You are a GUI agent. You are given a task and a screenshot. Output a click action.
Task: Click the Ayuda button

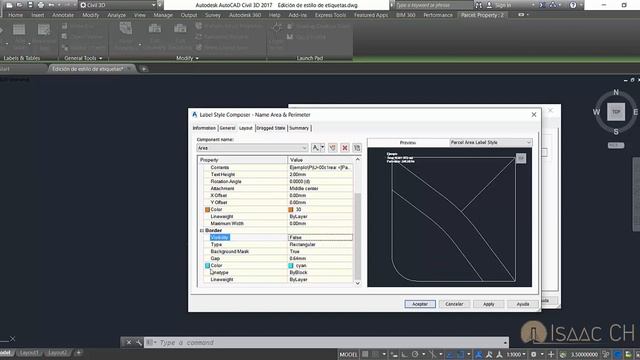tap(523, 304)
